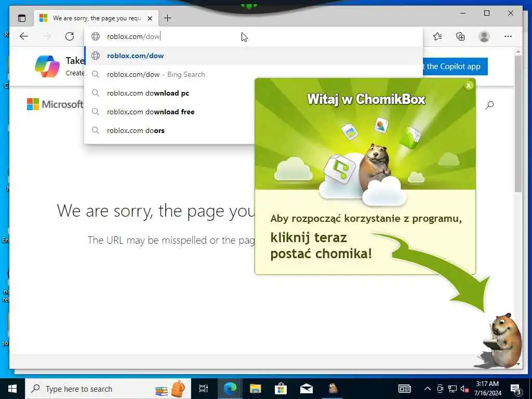Image resolution: width=532 pixels, height=399 pixels.
Task: Click the Microsoft logo link
Action: (x=55, y=104)
